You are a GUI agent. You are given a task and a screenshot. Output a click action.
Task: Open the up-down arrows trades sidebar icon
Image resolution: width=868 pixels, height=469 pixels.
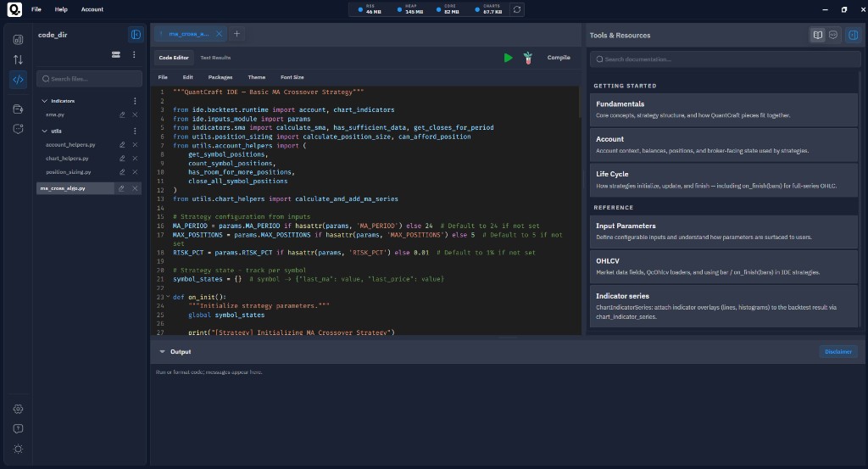[19, 59]
